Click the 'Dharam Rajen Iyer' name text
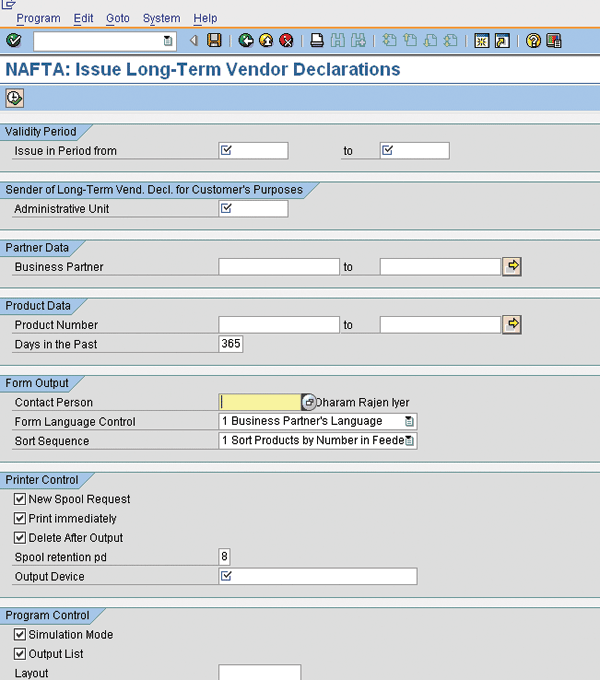The height and width of the screenshot is (680, 600). (362, 402)
